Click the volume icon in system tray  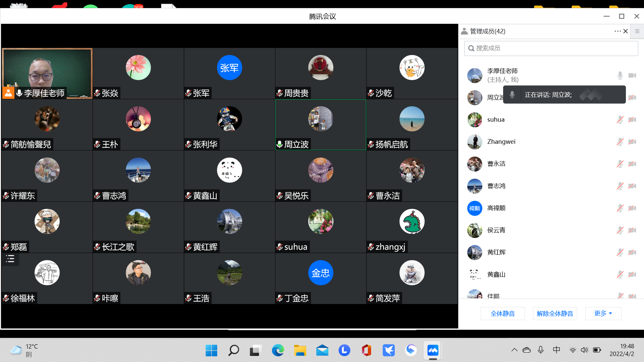[x=584, y=350]
